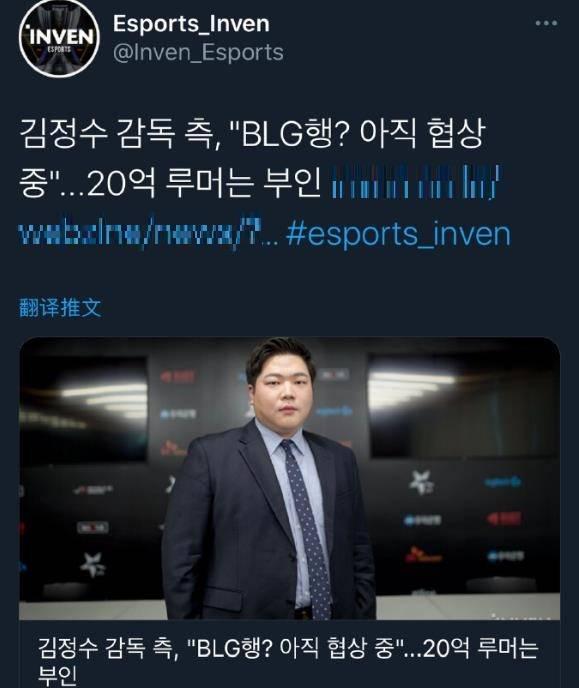Screen dimensions: 579x688
Task: Open the article preview photo card
Action: (x=290, y=478)
